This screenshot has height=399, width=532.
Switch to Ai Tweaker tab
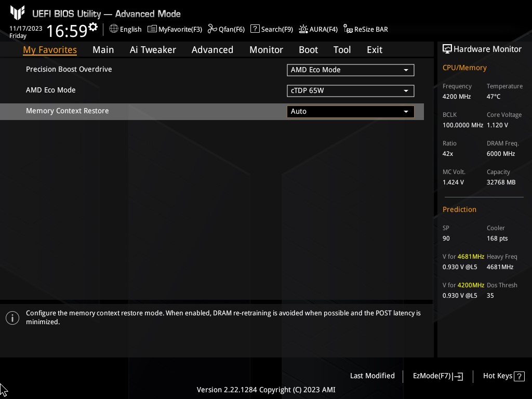(x=153, y=50)
